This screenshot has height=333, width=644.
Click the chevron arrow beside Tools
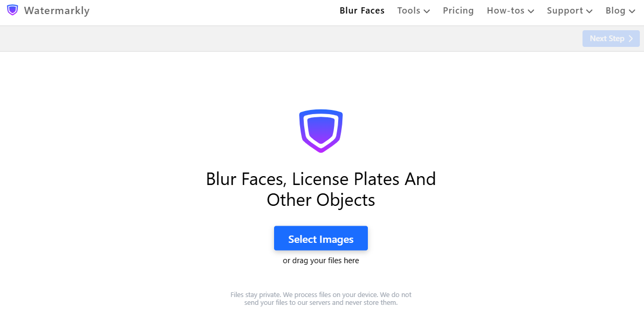(427, 11)
